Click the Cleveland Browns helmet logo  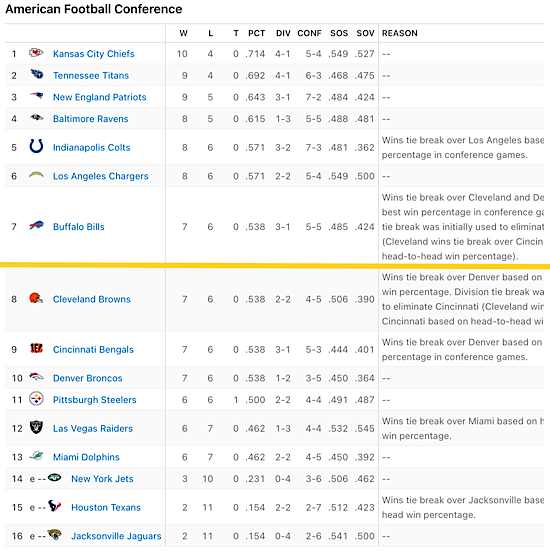click(x=36, y=298)
